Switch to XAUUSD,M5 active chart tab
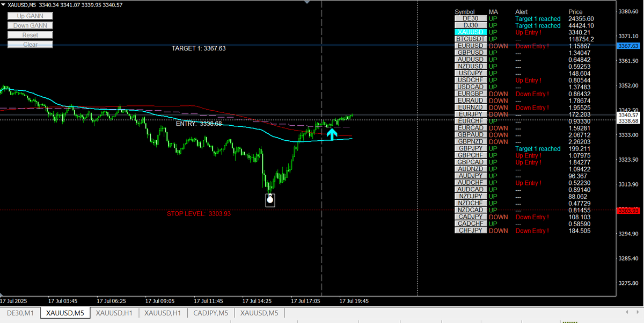Viewport: 644px width, 323px height. 65,313
